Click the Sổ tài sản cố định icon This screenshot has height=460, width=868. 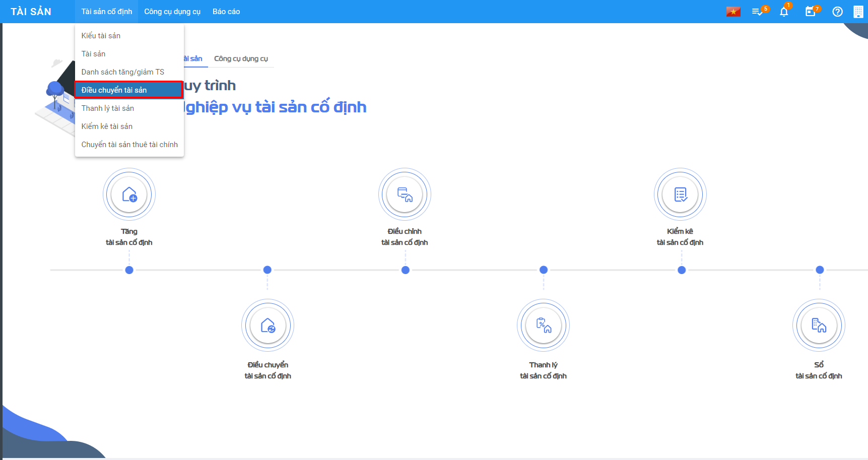pos(819,326)
